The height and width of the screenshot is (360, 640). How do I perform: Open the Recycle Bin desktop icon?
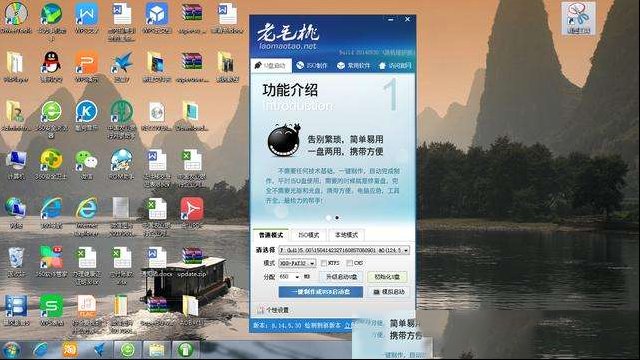tap(16, 262)
